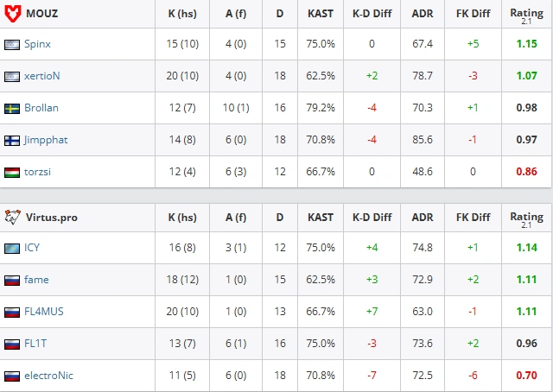Click the Kazakhstan flag beside ICY
The height and width of the screenshot is (392, 553).
tap(12, 248)
